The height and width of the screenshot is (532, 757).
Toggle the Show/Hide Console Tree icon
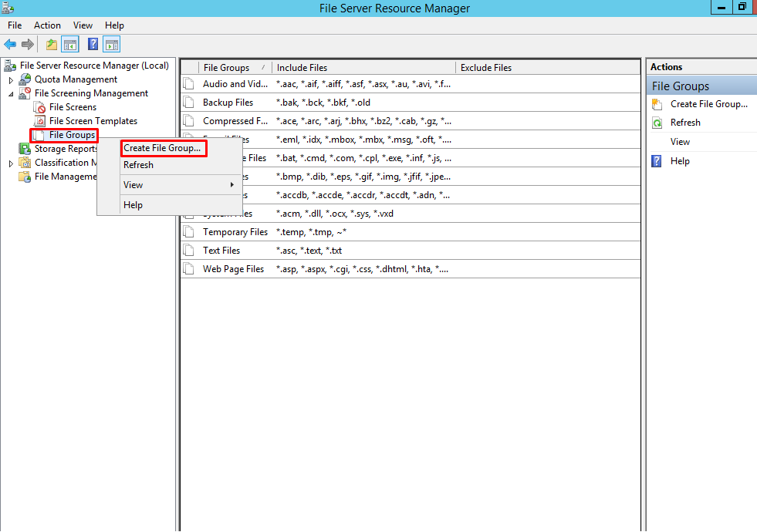coord(70,45)
